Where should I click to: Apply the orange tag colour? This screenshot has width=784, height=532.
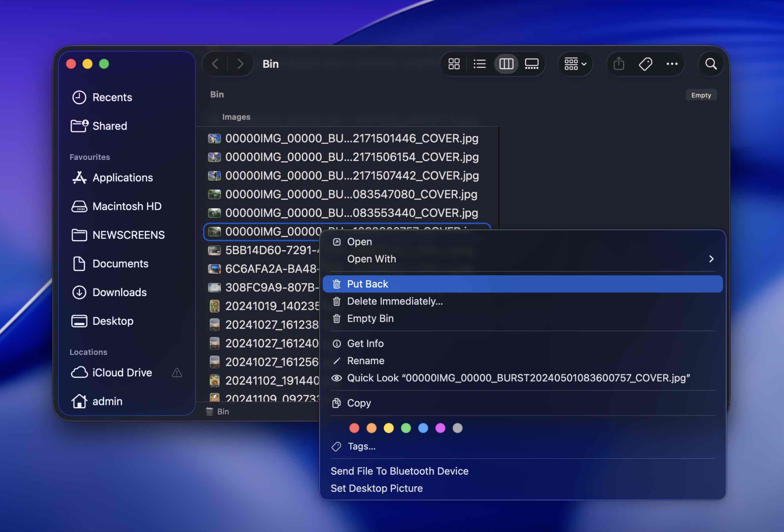[371, 428]
